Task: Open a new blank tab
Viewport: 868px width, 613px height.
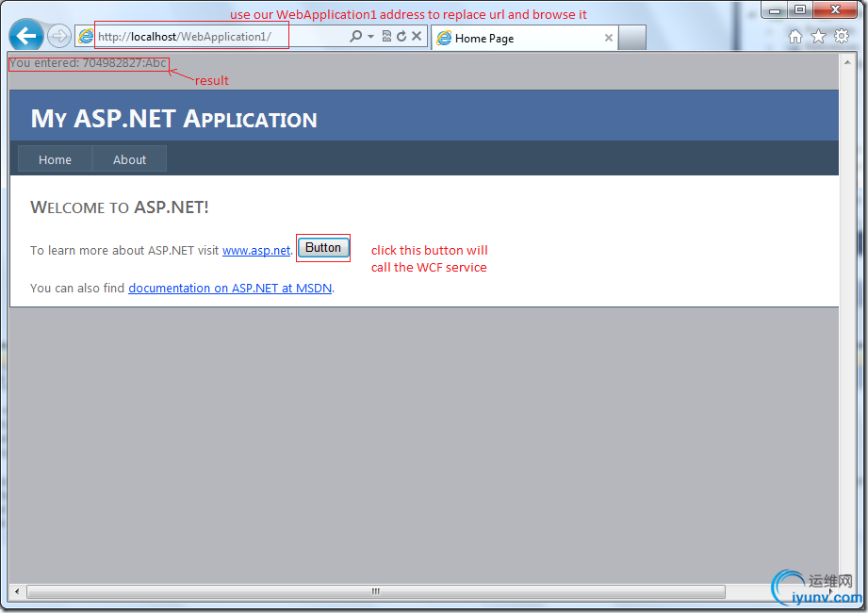Action: coord(632,38)
